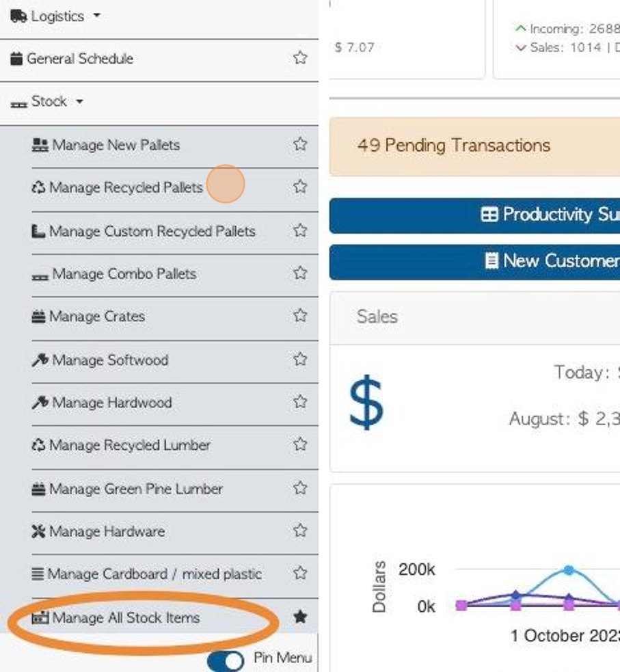Favorite Manage New Pallets with its star
Viewport: 620px width, 672px height.
click(300, 144)
